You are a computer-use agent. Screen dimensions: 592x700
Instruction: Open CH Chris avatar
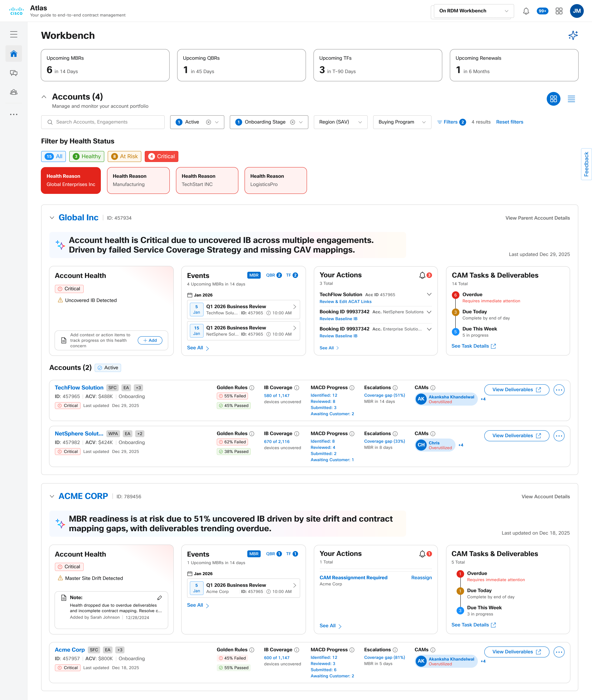point(421,445)
